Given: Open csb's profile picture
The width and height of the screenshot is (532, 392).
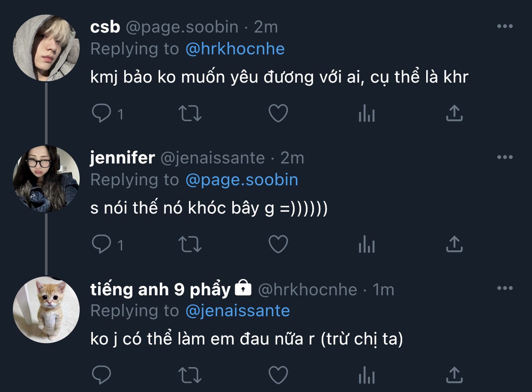Looking at the screenshot, I should [46, 48].
